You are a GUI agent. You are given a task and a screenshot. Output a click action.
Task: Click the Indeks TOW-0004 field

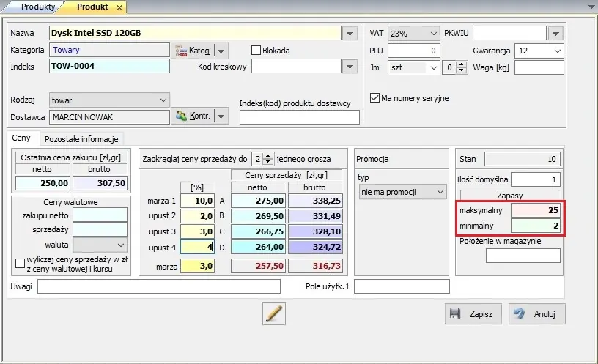click(109, 67)
